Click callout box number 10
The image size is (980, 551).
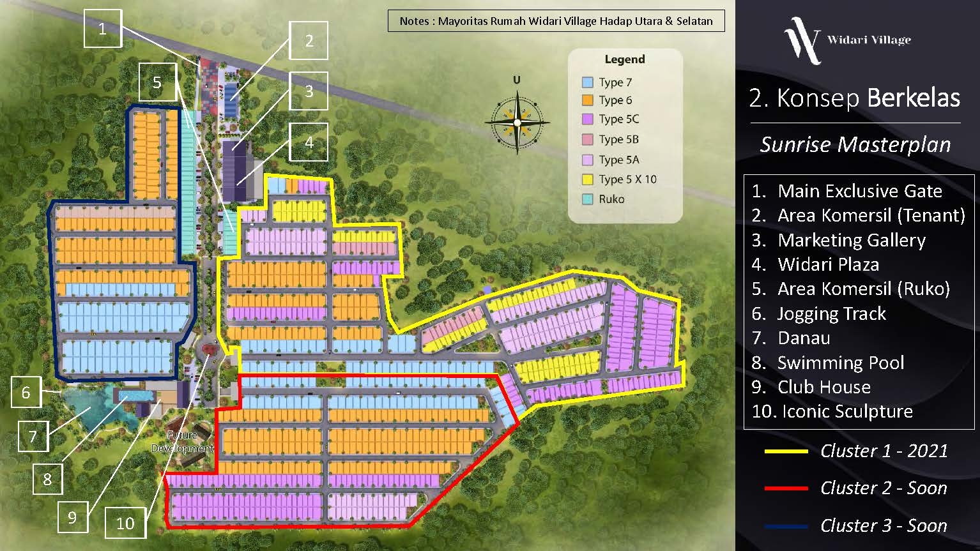tap(125, 524)
